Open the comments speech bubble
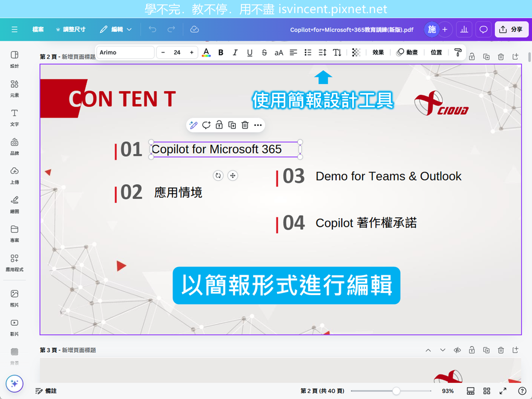The width and height of the screenshot is (532, 399). (x=484, y=30)
